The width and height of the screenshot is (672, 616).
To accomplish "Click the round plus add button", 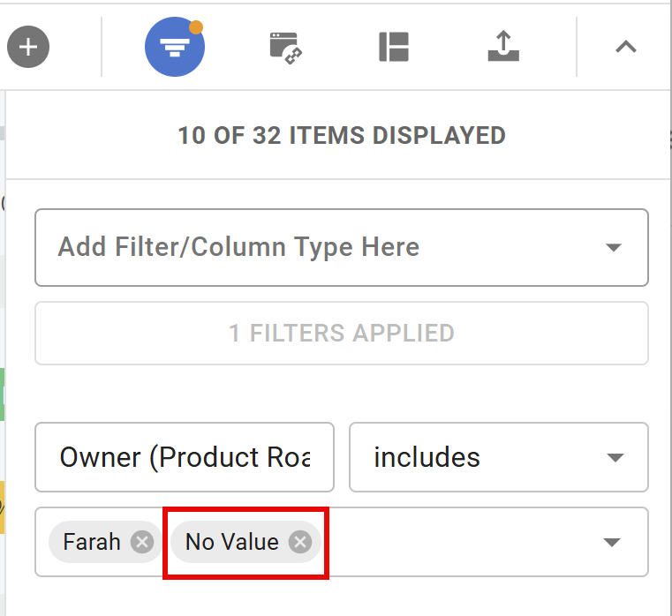I will point(28,47).
